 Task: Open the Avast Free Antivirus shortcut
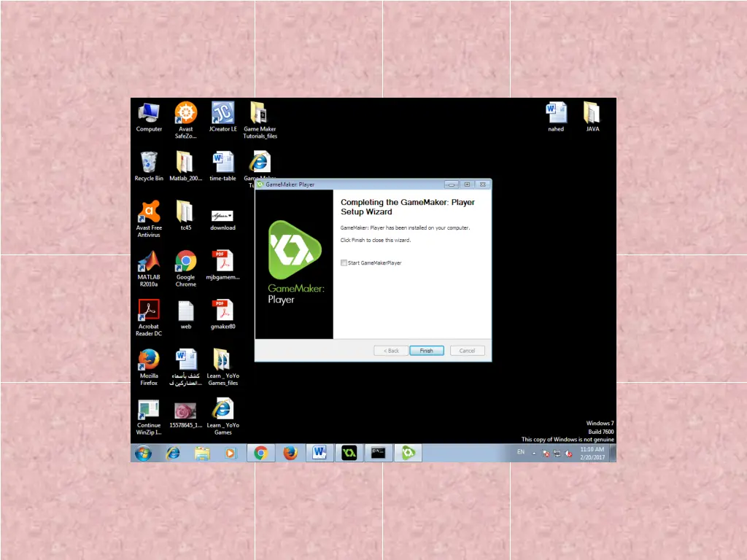pos(149,213)
